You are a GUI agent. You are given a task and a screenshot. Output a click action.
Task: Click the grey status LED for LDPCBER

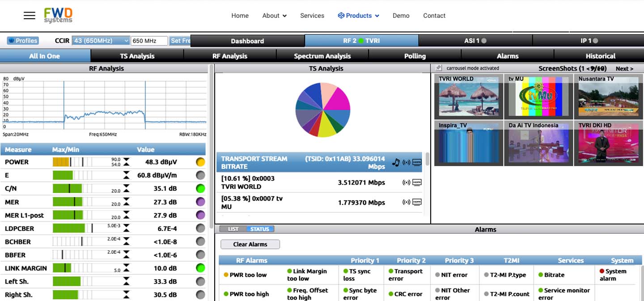(200, 229)
